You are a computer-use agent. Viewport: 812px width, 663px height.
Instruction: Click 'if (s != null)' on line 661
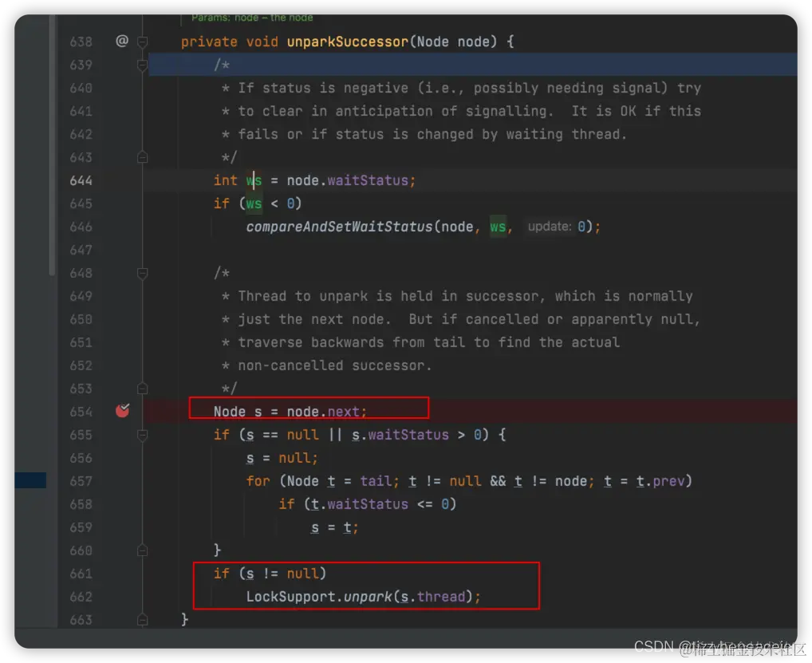(270, 574)
